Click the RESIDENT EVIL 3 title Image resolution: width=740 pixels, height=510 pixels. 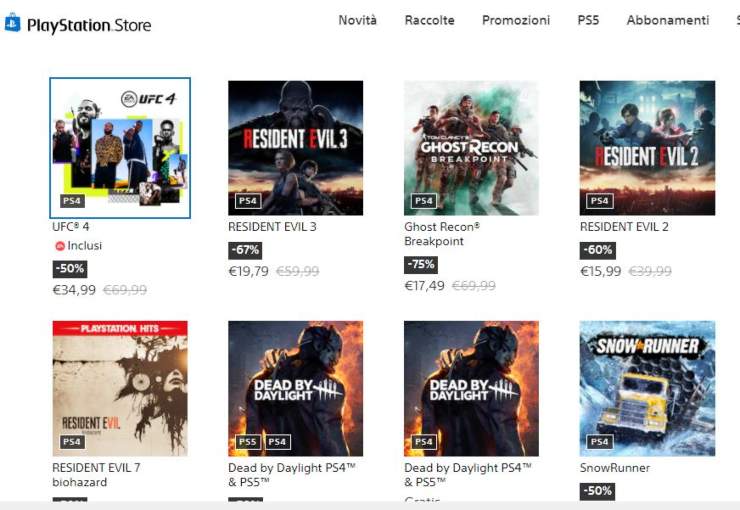(272, 227)
